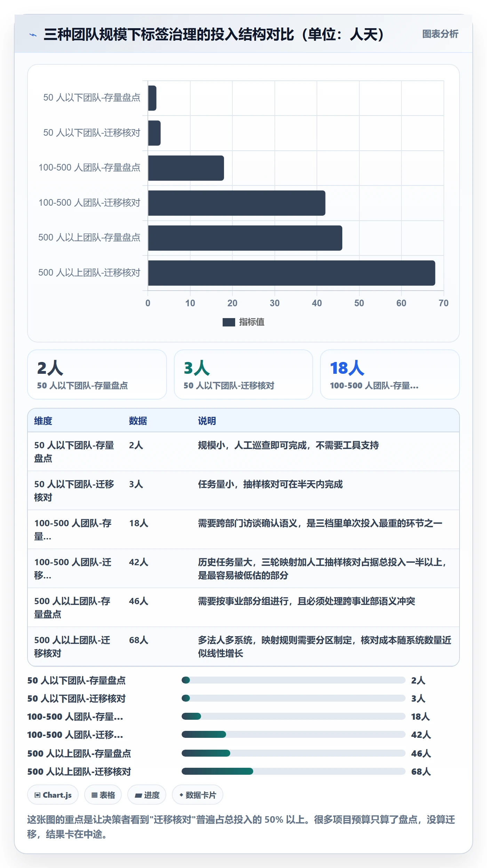This screenshot has height=868, width=487.
Task: Select the 数据卡片 tag chip
Action: [198, 795]
